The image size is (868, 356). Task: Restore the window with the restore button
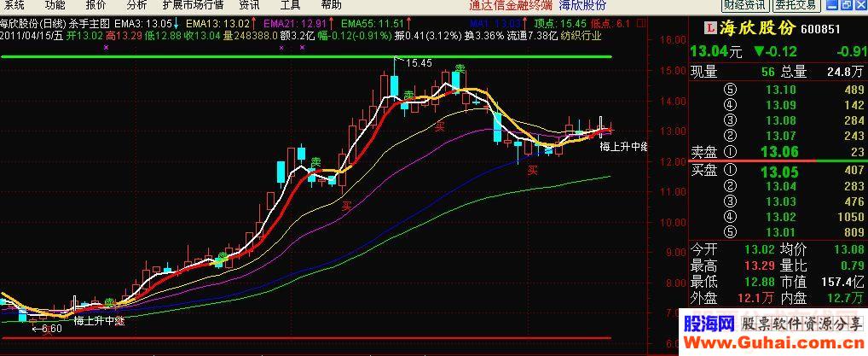pyautogui.click(x=847, y=5)
